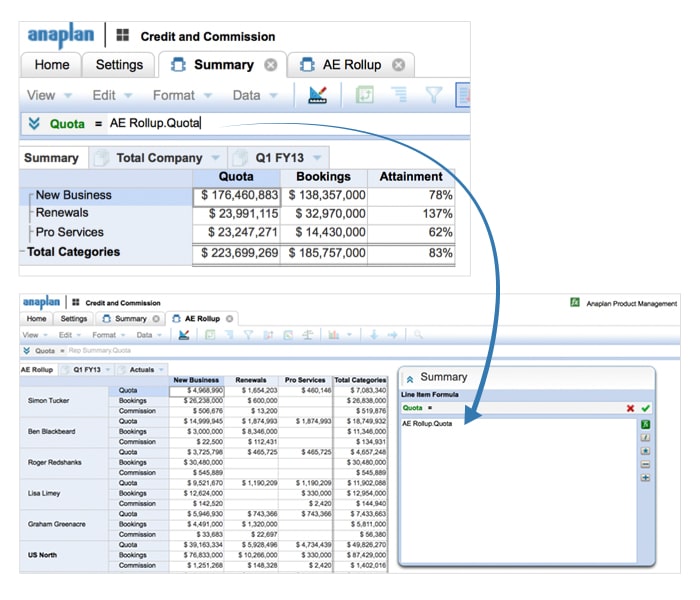This screenshot has height=600, width=700.
Task: Select the Renewals row in Summary grid
Action: point(62,213)
